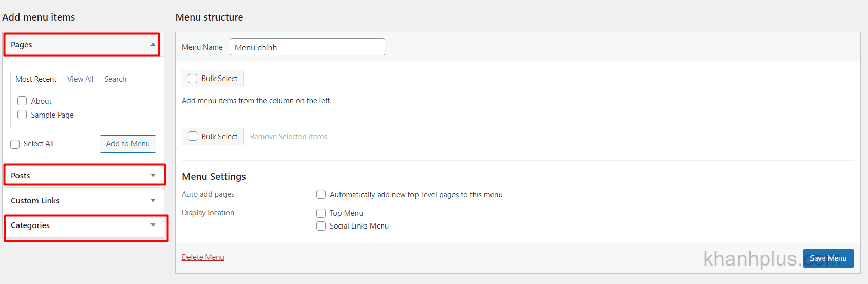The image size is (868, 284).
Task: Click the Save Menu button
Action: 828,258
